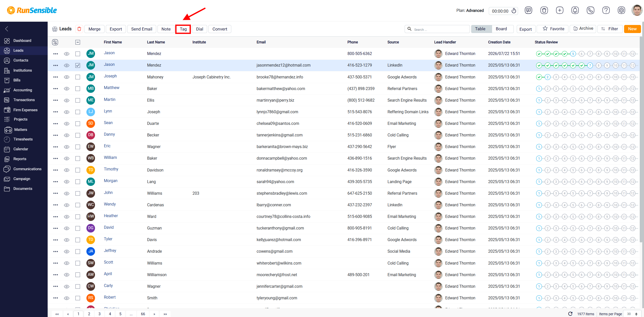This screenshot has height=317, width=644.
Task: Toggle the eye icon for Matthew Baker
Action: pyautogui.click(x=67, y=89)
